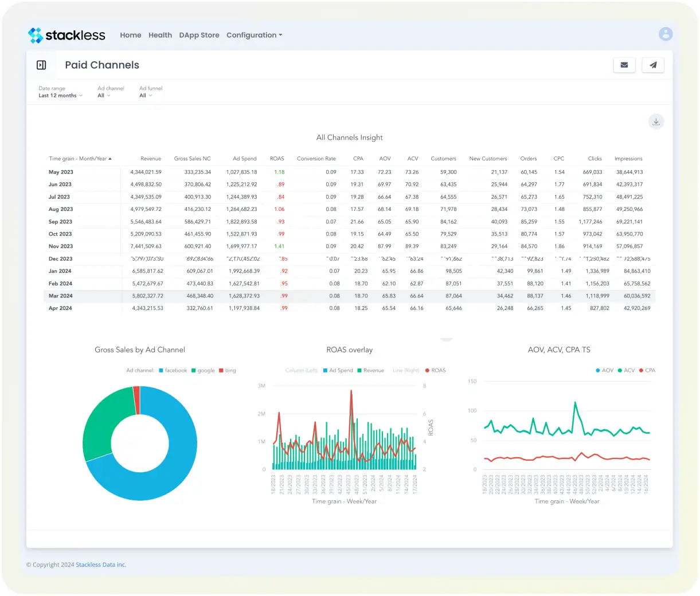Expand the Ad channel filter
This screenshot has width=700, height=596.
tap(104, 96)
